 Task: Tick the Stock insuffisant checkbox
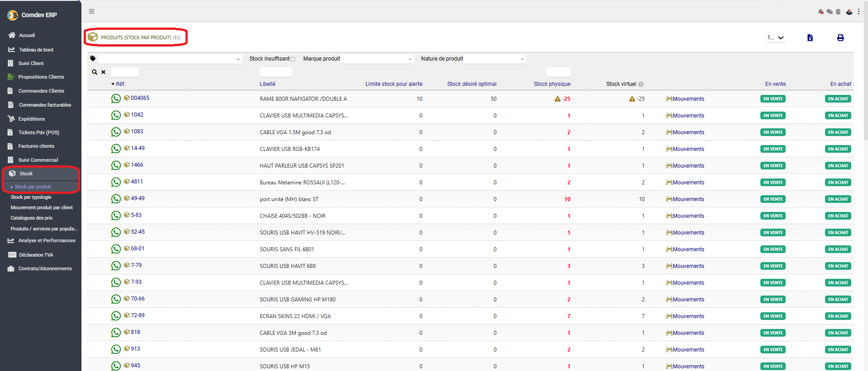pyautogui.click(x=293, y=59)
